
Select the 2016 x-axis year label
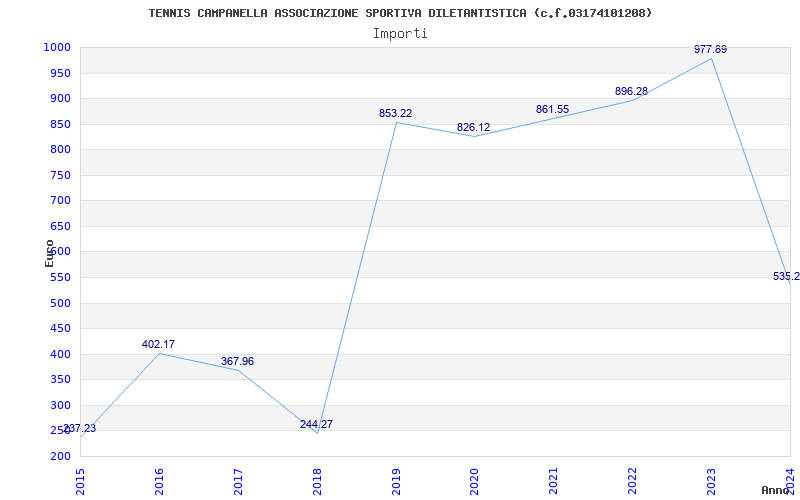159,482
